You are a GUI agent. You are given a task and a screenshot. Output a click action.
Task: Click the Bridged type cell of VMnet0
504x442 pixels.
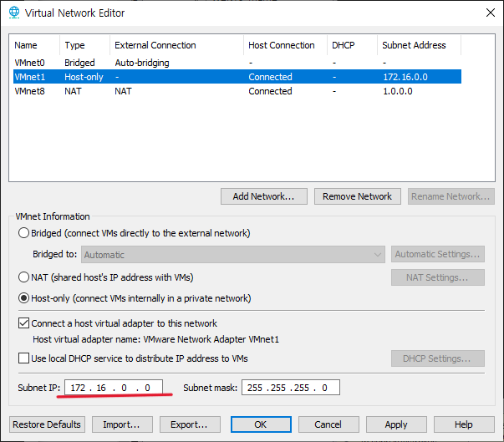point(79,63)
